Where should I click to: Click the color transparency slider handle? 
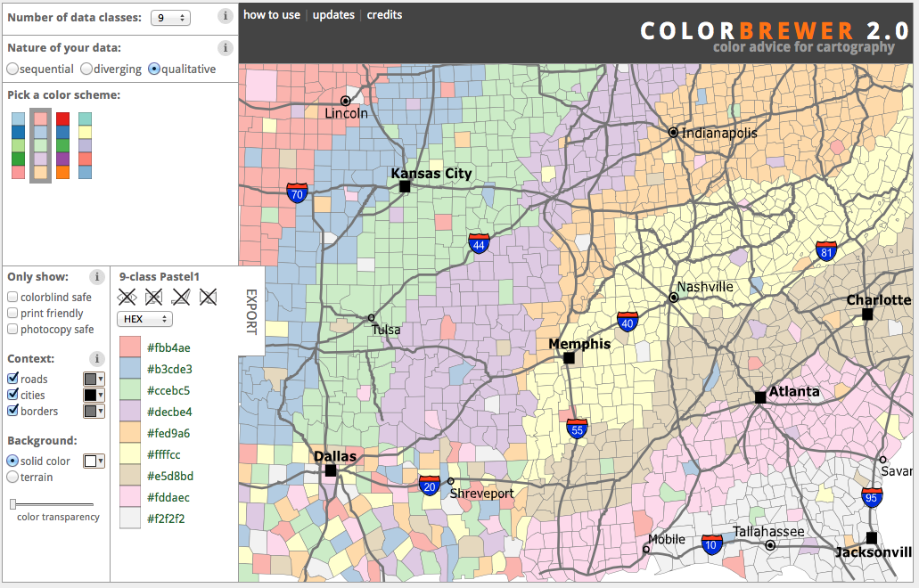point(13,504)
